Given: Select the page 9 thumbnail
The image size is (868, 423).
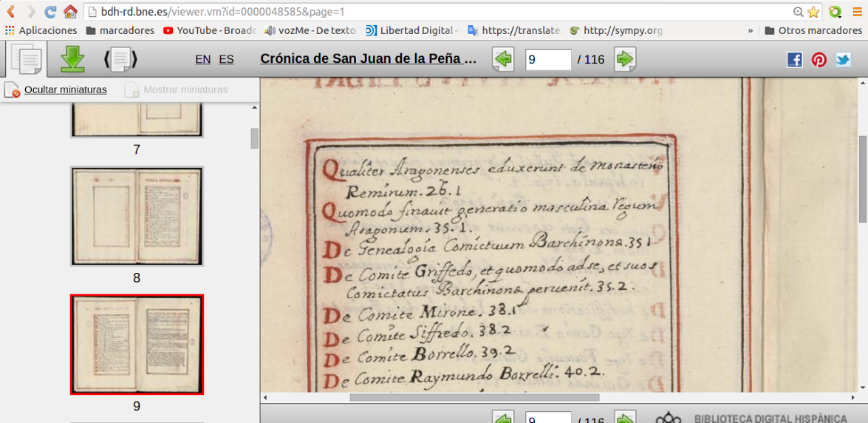Looking at the screenshot, I should pos(137,345).
